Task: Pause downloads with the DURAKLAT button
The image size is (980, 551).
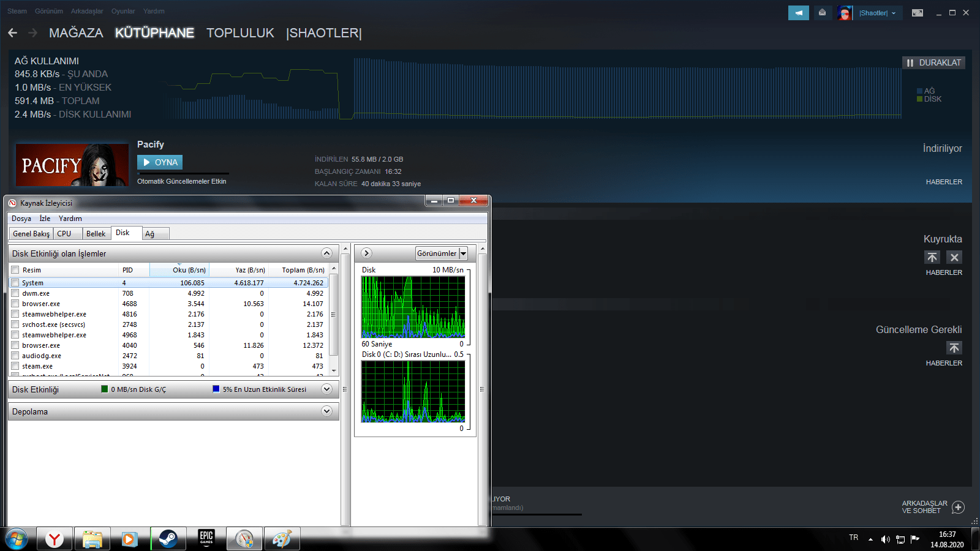Action: [934, 62]
